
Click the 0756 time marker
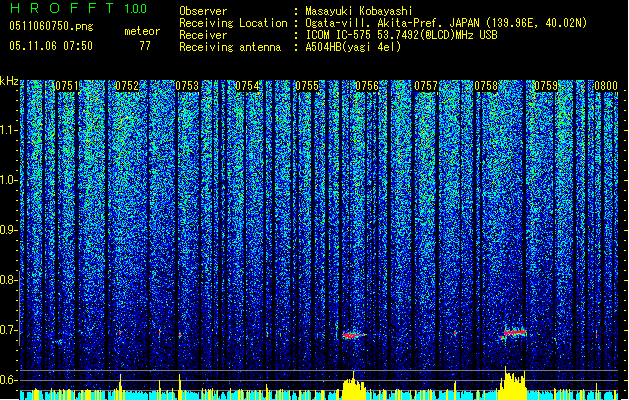[x=367, y=86]
